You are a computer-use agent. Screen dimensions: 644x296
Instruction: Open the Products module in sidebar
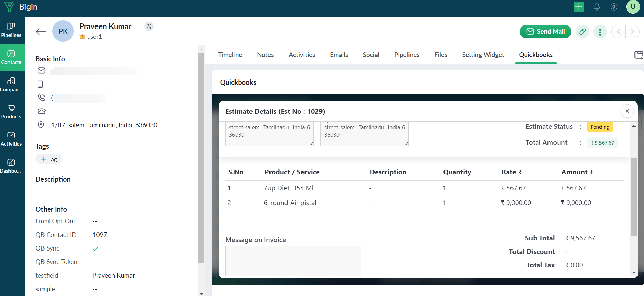click(11, 112)
